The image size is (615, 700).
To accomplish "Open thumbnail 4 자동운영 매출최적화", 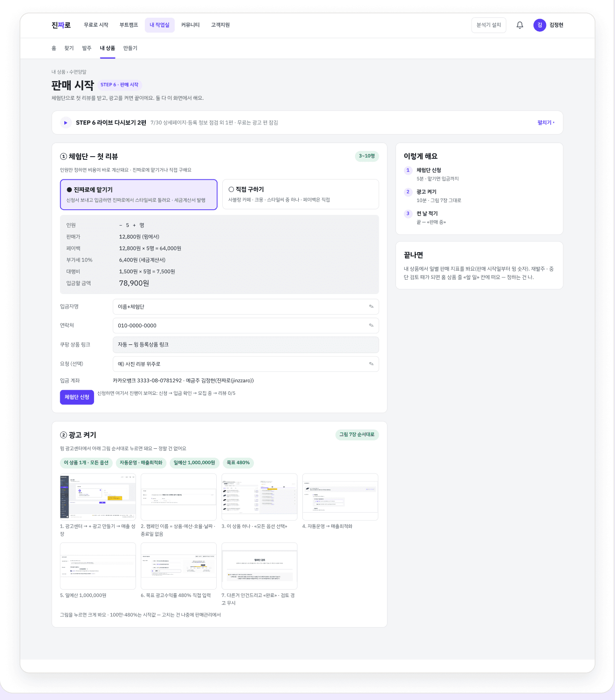I will click(340, 497).
